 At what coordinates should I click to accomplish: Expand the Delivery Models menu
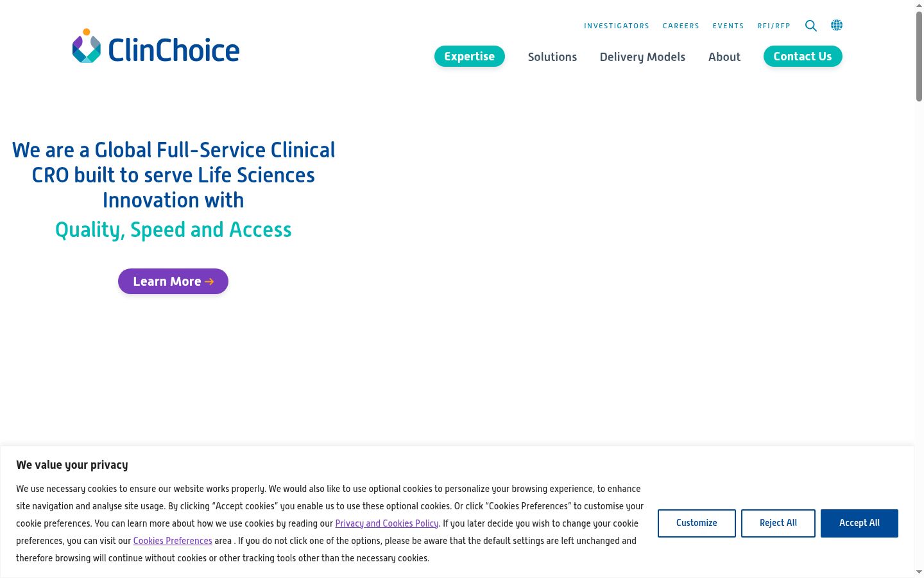click(642, 57)
